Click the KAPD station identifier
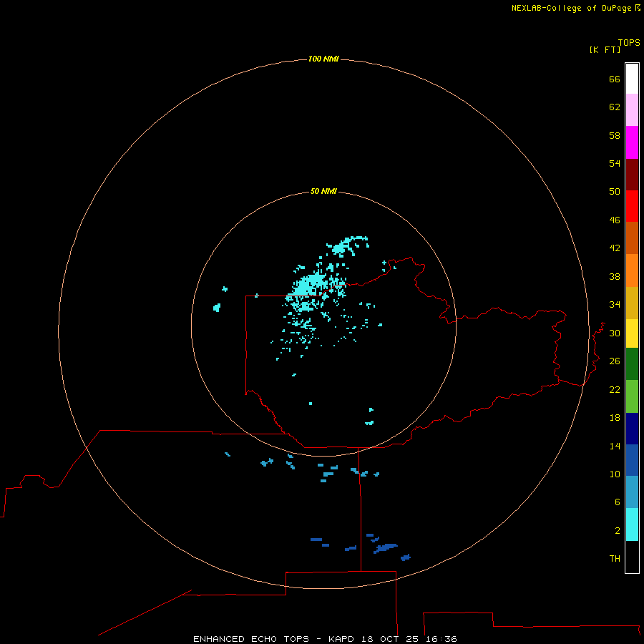The height and width of the screenshot is (644, 644). pos(341,639)
